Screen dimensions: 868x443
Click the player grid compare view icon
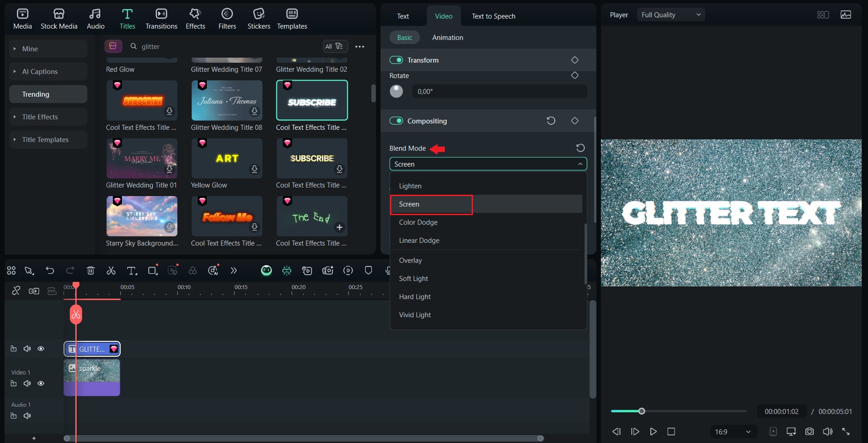click(823, 15)
